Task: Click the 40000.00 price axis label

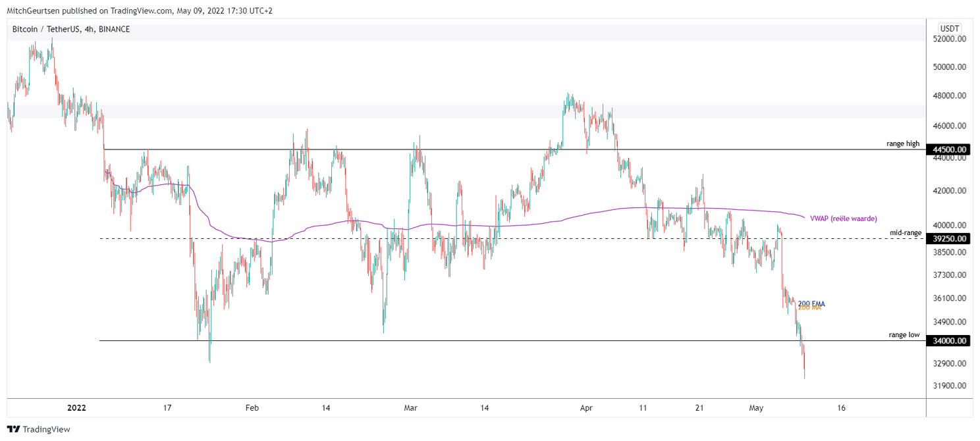Action: [950, 224]
